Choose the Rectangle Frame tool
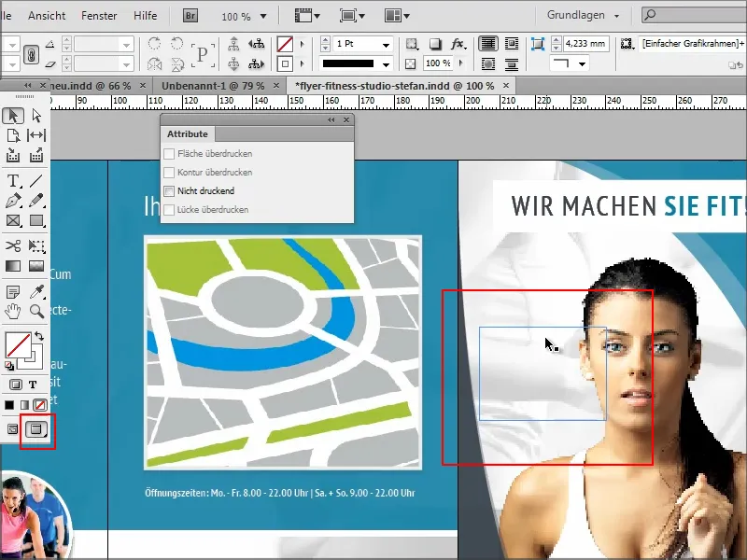 (13, 220)
